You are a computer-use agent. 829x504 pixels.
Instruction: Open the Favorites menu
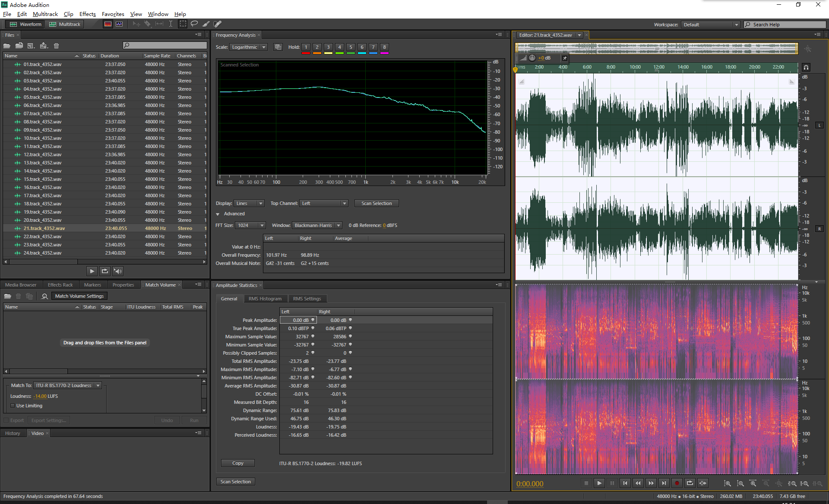pyautogui.click(x=113, y=14)
